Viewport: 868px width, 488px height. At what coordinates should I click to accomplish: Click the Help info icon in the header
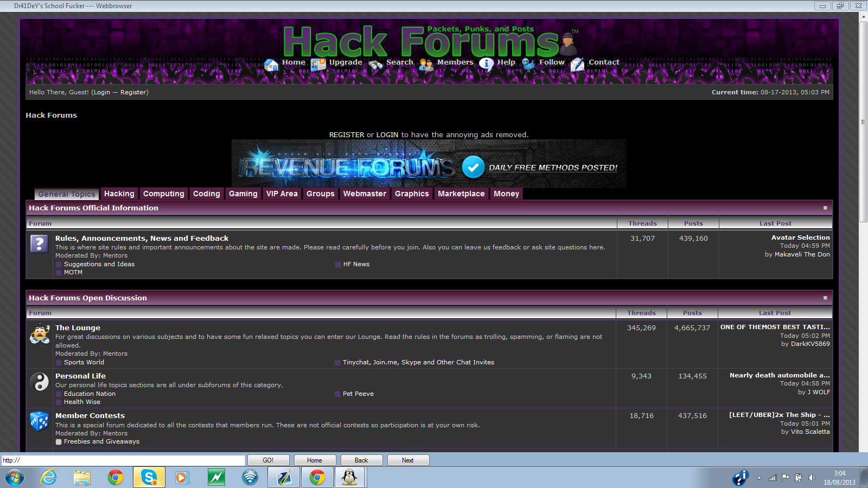(x=487, y=65)
